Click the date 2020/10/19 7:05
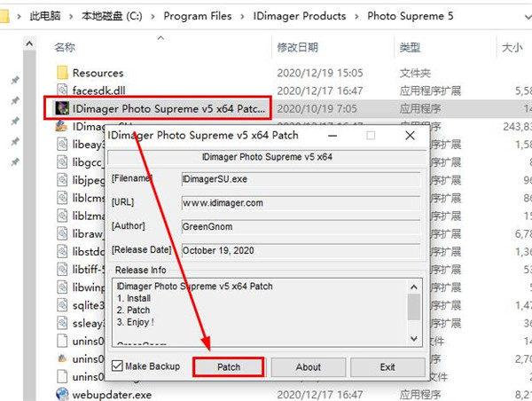 (317, 108)
